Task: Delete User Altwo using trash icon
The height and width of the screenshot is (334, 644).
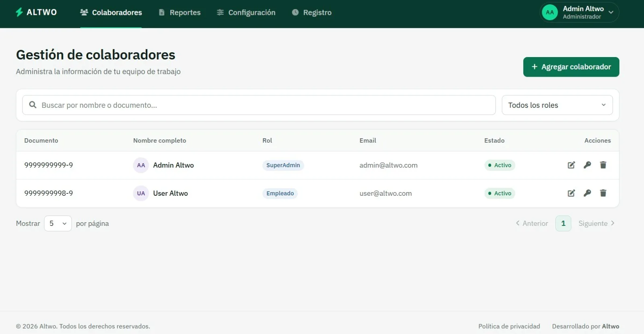Action: click(x=603, y=193)
